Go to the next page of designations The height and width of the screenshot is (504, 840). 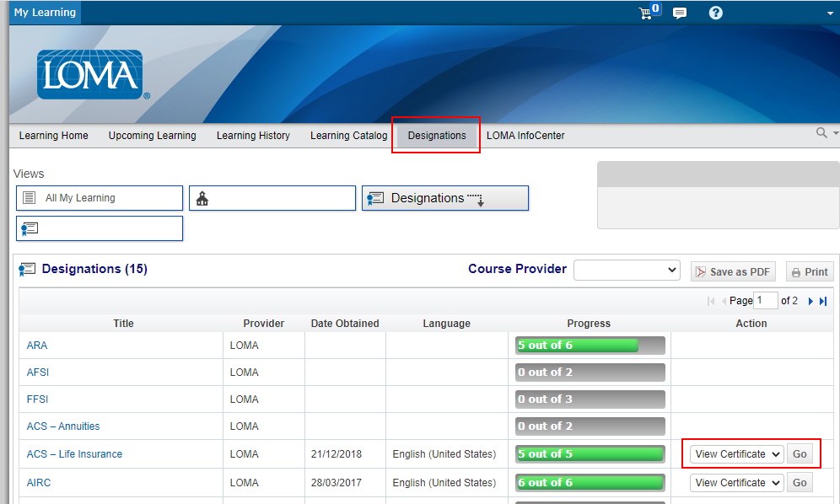(x=810, y=301)
